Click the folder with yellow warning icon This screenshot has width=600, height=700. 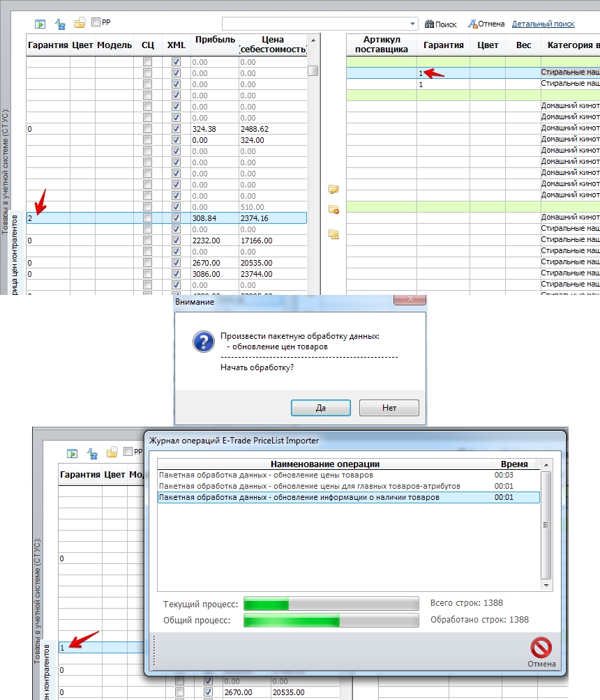click(333, 234)
